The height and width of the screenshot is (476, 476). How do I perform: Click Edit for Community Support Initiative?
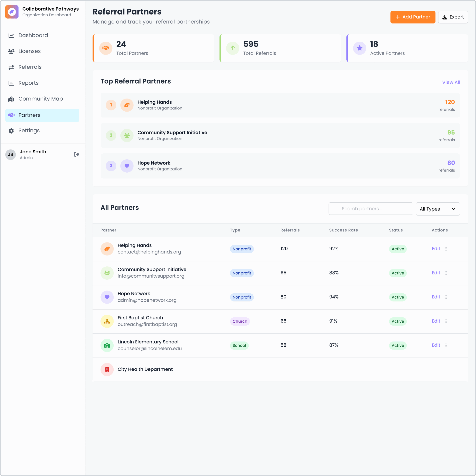click(436, 273)
